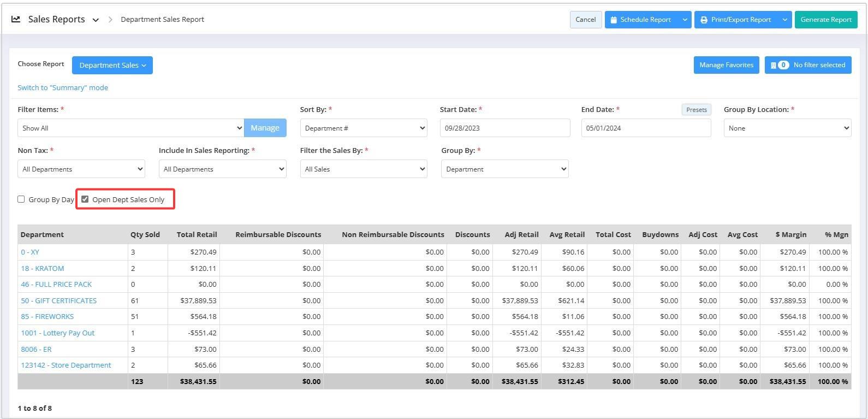
Task: Open Group By Department dropdown
Action: tap(505, 169)
